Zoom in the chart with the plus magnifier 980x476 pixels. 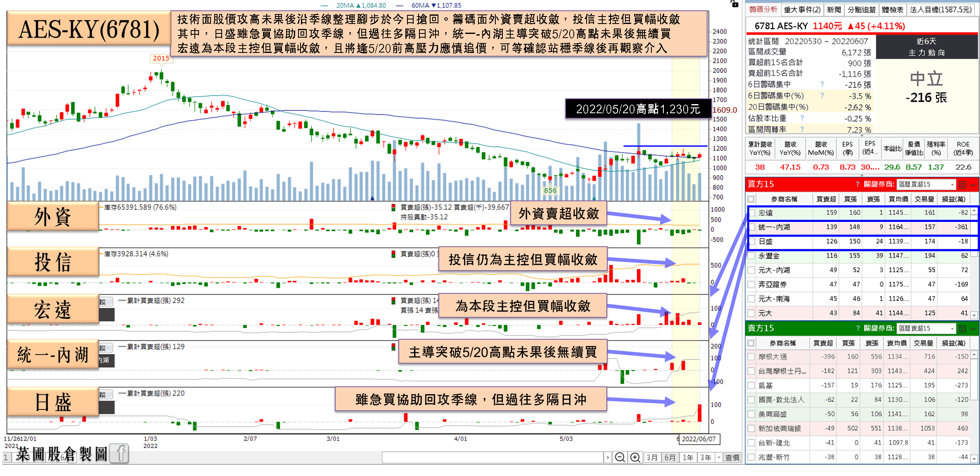[x=635, y=457]
